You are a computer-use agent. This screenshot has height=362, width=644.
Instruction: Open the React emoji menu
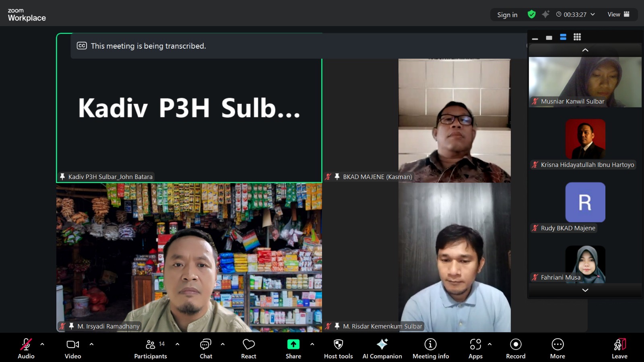(x=248, y=348)
